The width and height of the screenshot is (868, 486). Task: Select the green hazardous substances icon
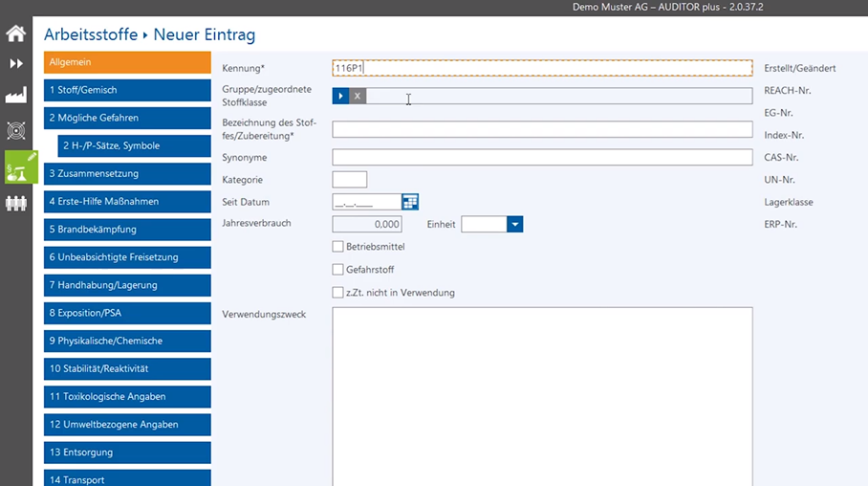click(x=20, y=167)
